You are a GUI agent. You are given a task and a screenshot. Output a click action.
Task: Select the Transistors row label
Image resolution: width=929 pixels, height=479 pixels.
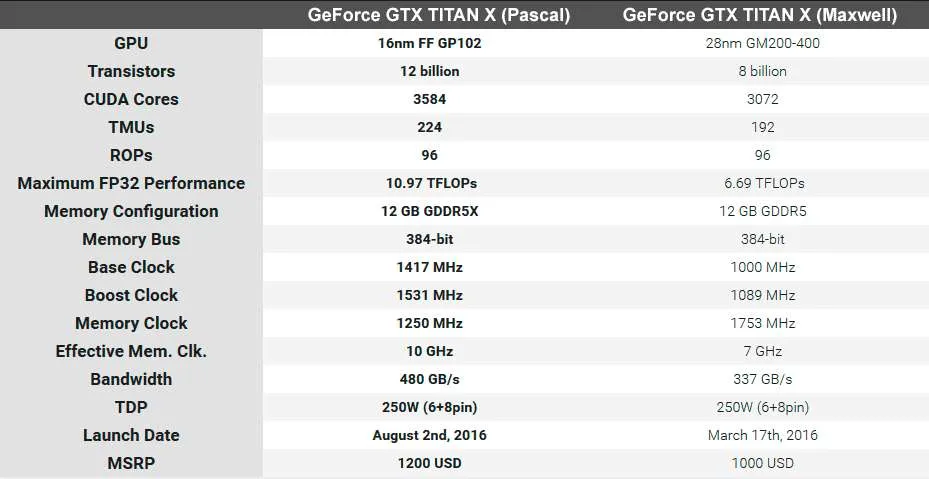click(131, 71)
